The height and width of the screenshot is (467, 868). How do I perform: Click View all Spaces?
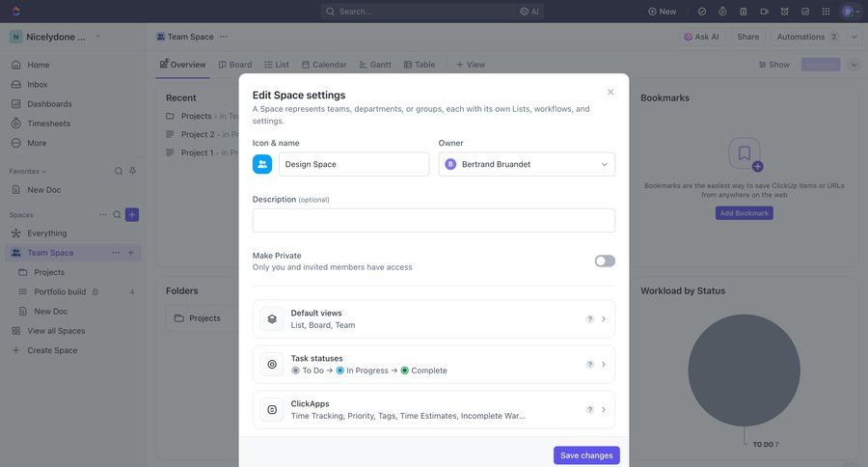pyautogui.click(x=56, y=331)
